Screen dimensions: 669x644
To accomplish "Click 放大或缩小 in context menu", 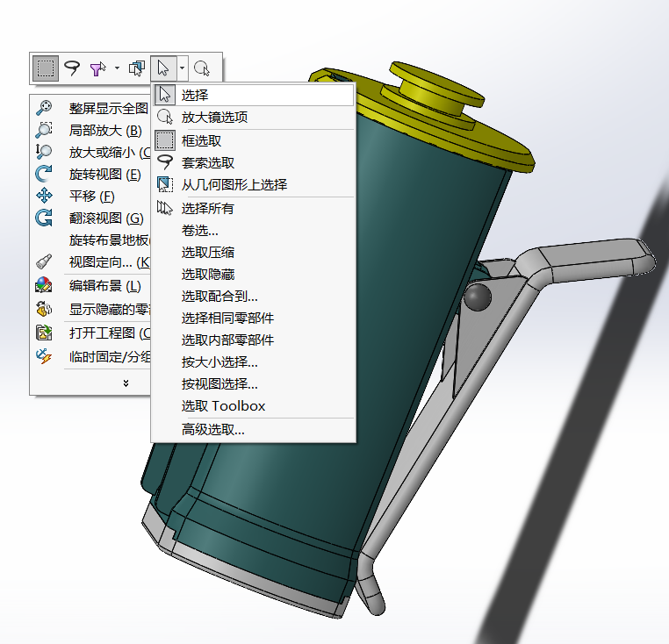I will [x=110, y=153].
